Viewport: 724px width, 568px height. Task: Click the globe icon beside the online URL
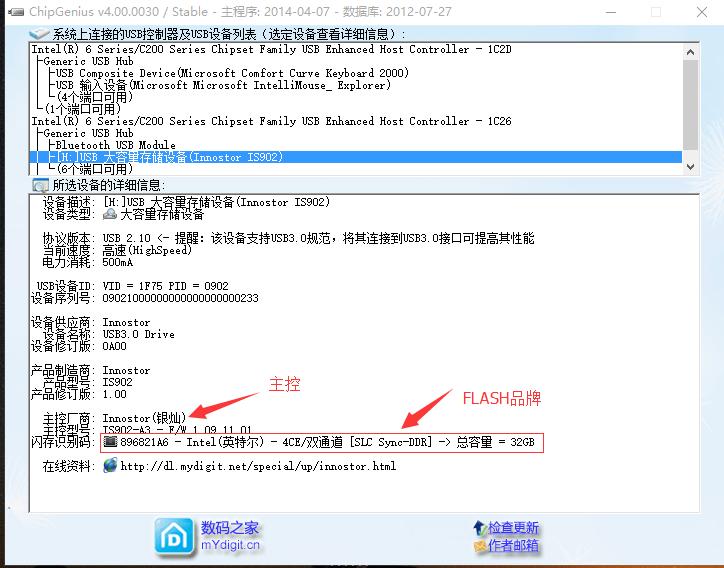tap(110, 465)
